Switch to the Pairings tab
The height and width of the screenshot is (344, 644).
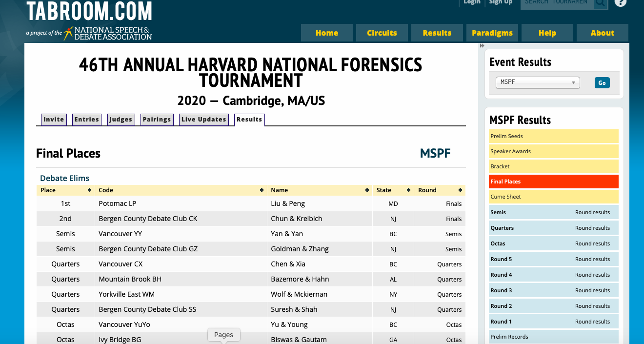157,120
